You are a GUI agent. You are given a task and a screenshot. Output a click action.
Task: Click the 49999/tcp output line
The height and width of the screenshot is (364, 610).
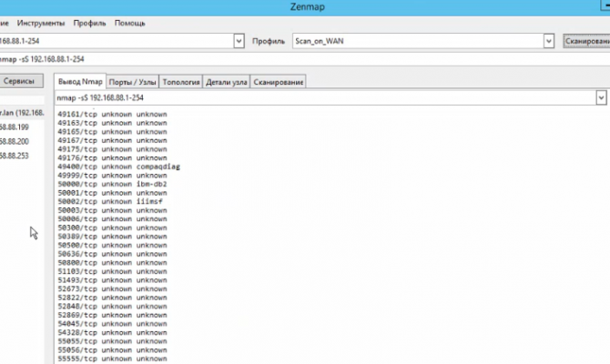coord(112,176)
